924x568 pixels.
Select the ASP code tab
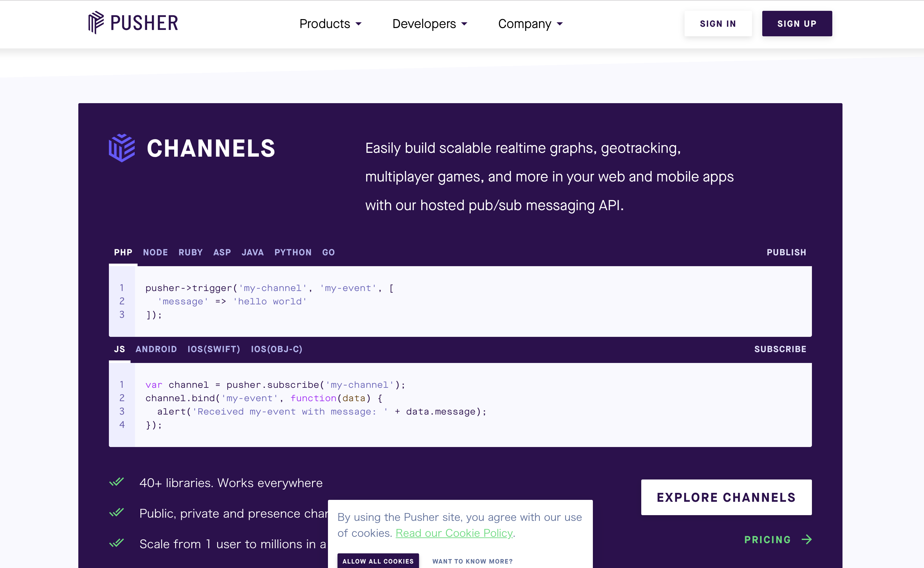point(222,252)
